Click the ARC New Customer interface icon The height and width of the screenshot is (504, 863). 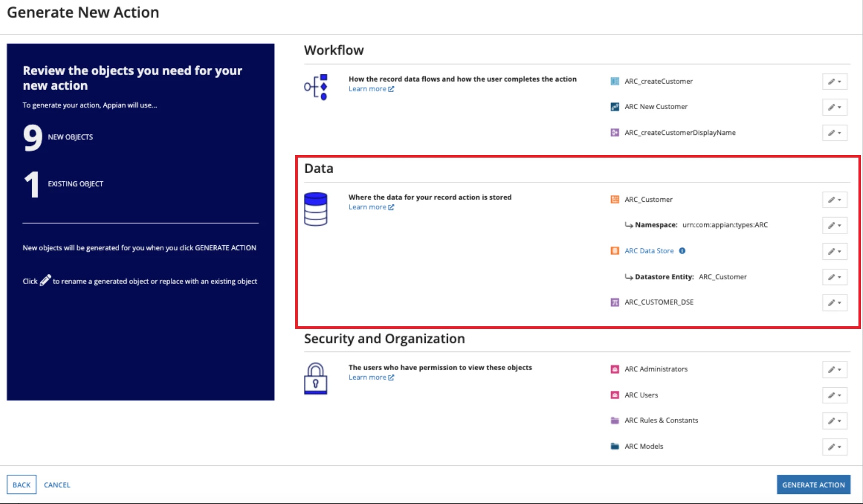615,107
